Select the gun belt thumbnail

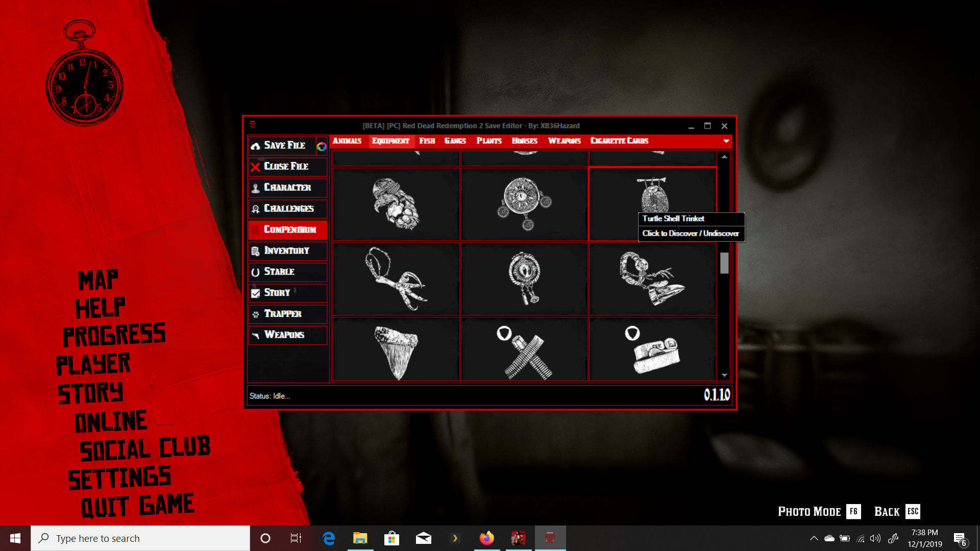[x=653, y=349]
